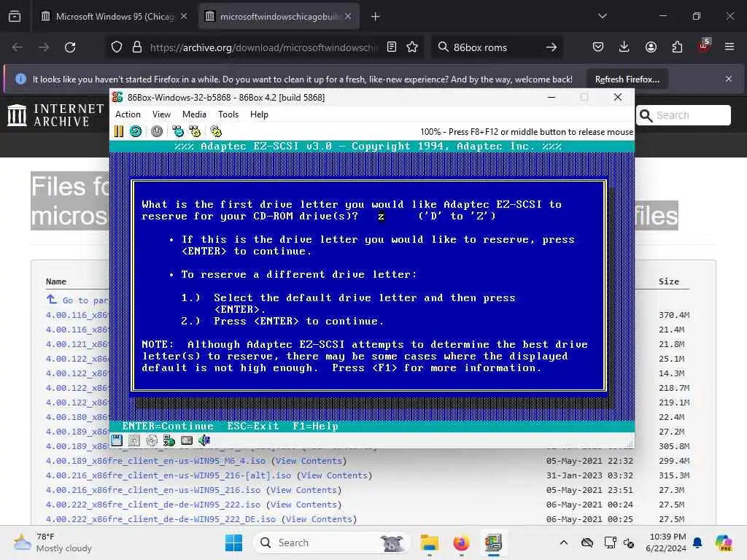Viewport: 747px width, 560px height.
Task: Send Ctrl+Alt+Esc from 86Box toolbar
Action: tap(195, 131)
